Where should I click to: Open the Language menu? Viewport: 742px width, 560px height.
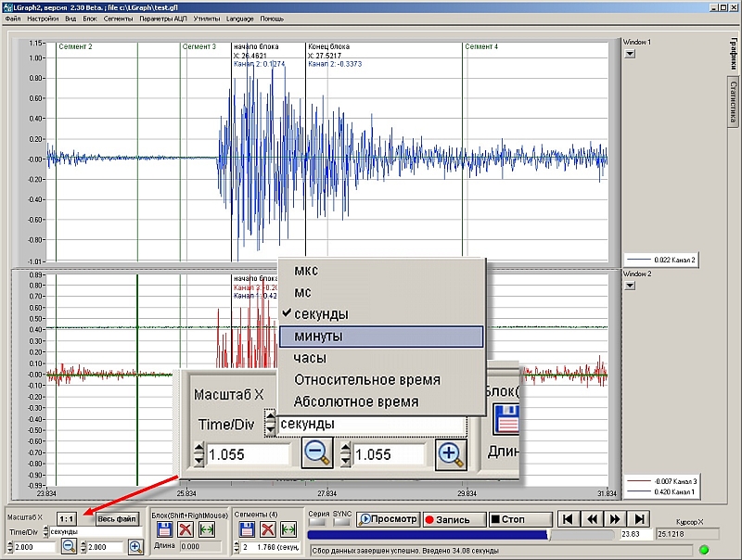click(x=240, y=19)
